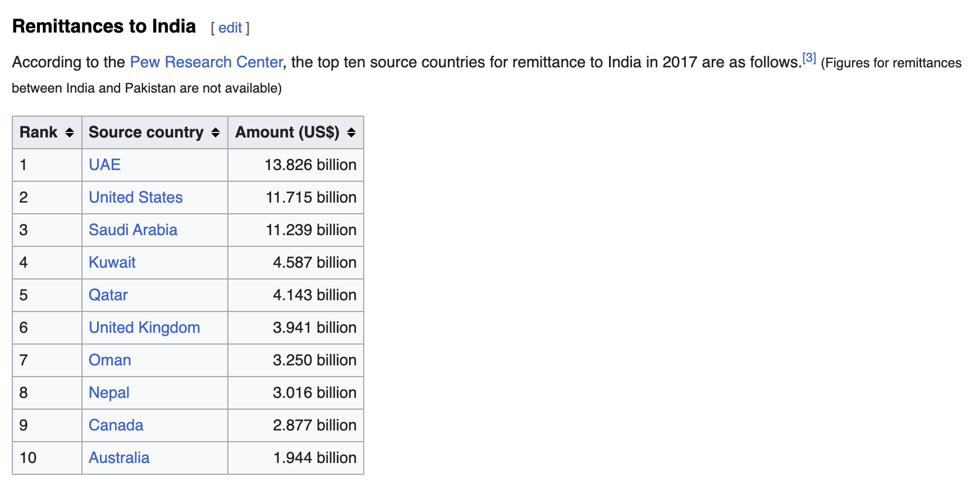This screenshot has width=980, height=486.
Task: Sort by Source country arrows icon
Action: coord(216,132)
